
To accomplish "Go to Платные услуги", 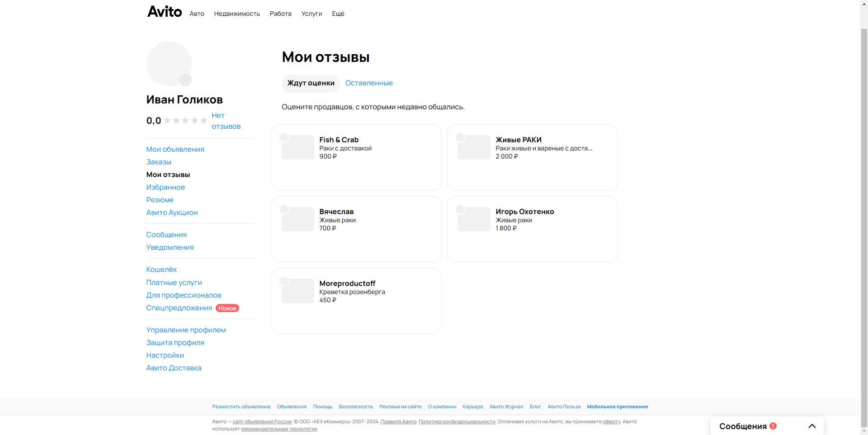I will click(174, 282).
